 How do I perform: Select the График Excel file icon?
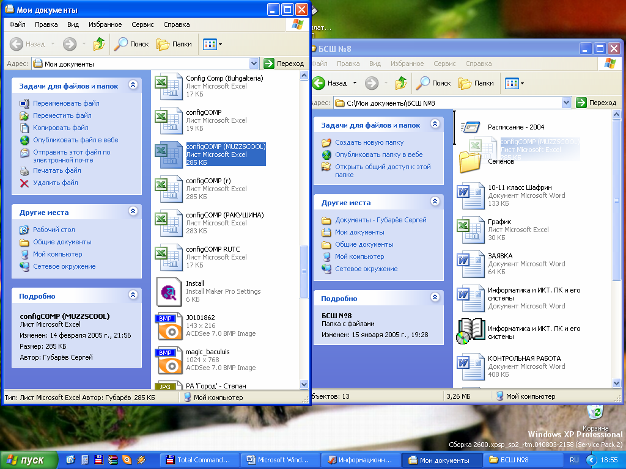(470, 229)
